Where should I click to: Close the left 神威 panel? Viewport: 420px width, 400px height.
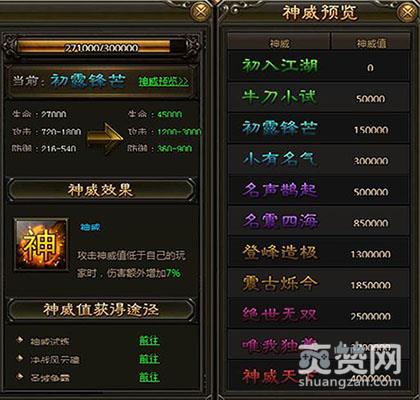(x=200, y=12)
